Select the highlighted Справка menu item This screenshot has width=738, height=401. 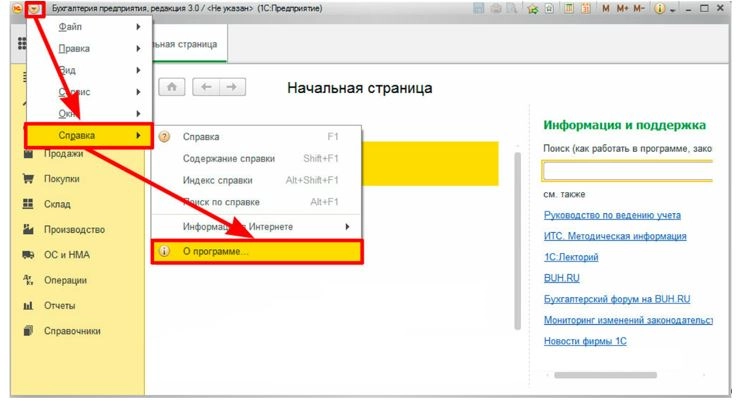pos(89,136)
